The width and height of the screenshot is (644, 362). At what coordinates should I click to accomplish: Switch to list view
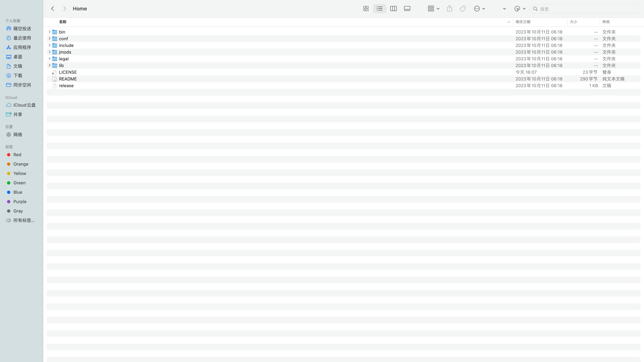(380, 9)
